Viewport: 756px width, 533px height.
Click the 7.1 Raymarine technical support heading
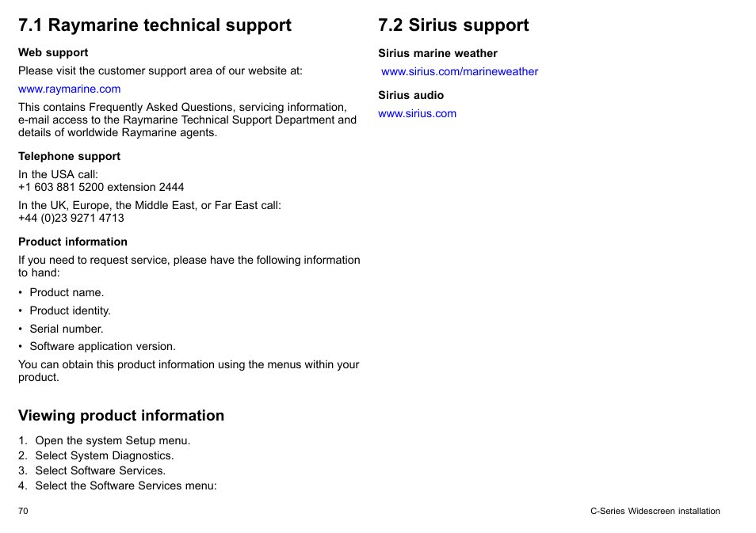pyautogui.click(x=155, y=25)
